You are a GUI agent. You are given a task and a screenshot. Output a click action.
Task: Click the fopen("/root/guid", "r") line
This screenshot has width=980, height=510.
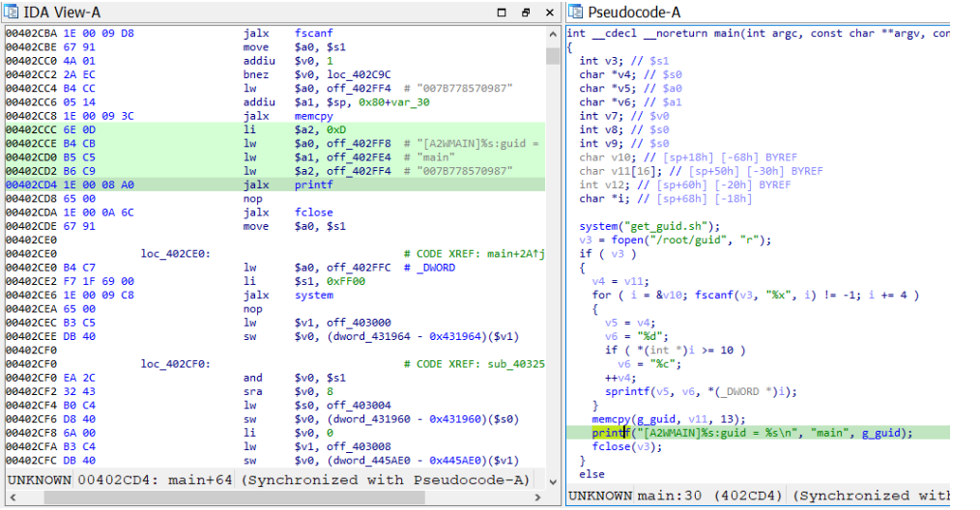tap(675, 240)
